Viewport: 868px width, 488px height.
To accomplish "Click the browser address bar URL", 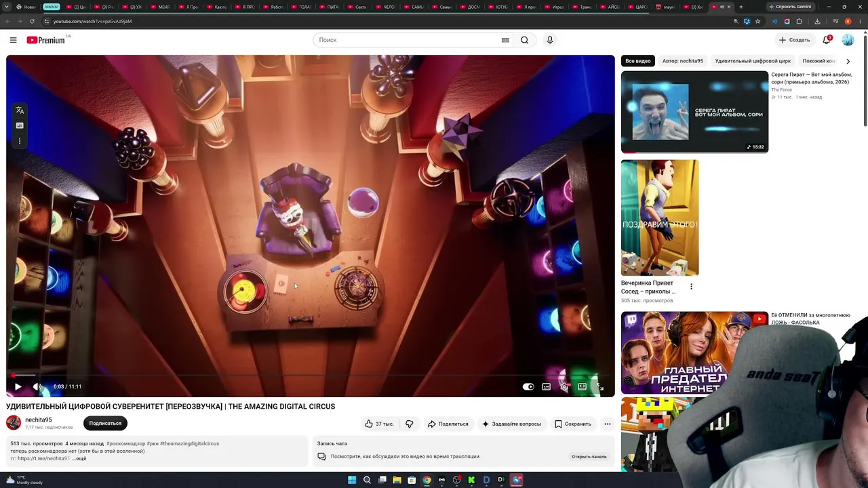I will click(92, 21).
